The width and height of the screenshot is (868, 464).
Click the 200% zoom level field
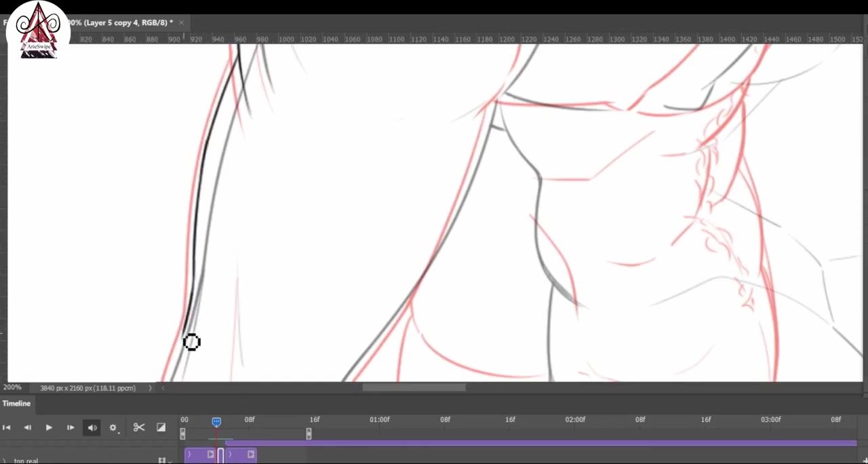point(12,387)
